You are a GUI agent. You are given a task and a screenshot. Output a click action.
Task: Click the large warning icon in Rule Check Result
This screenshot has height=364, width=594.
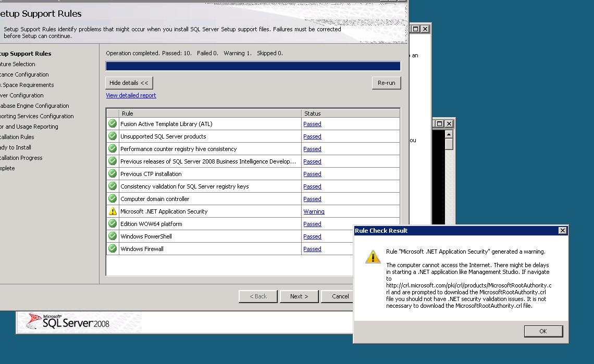click(x=373, y=257)
